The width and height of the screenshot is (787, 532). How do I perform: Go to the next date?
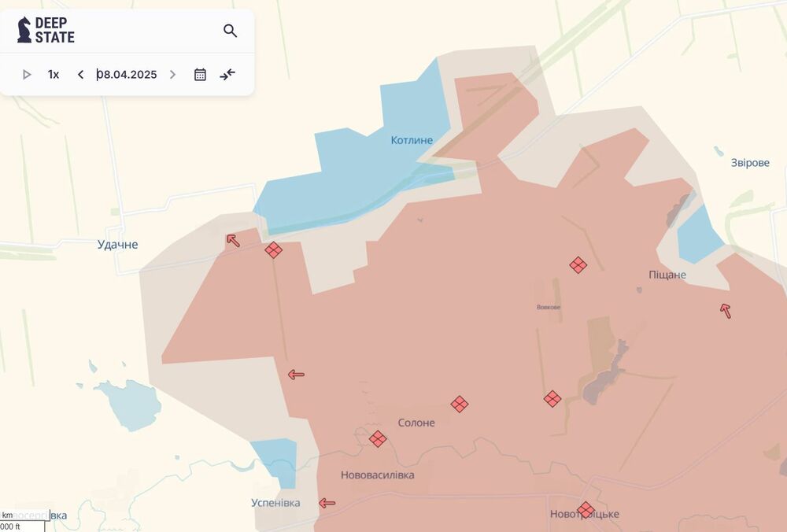[172, 75]
